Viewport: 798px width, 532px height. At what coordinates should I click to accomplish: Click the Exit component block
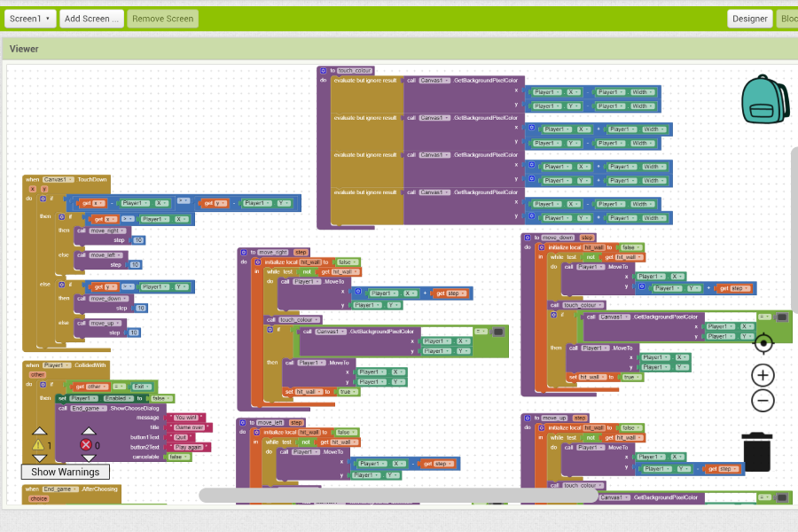[x=142, y=387]
